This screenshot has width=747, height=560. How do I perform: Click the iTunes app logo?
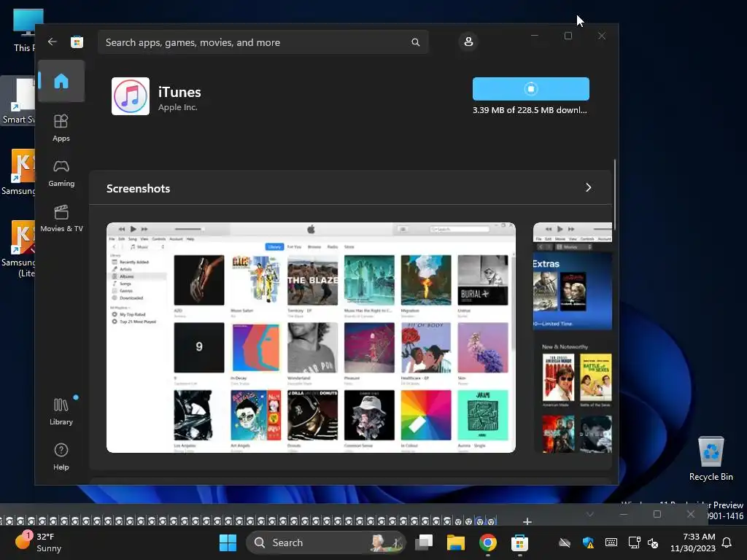131,96
